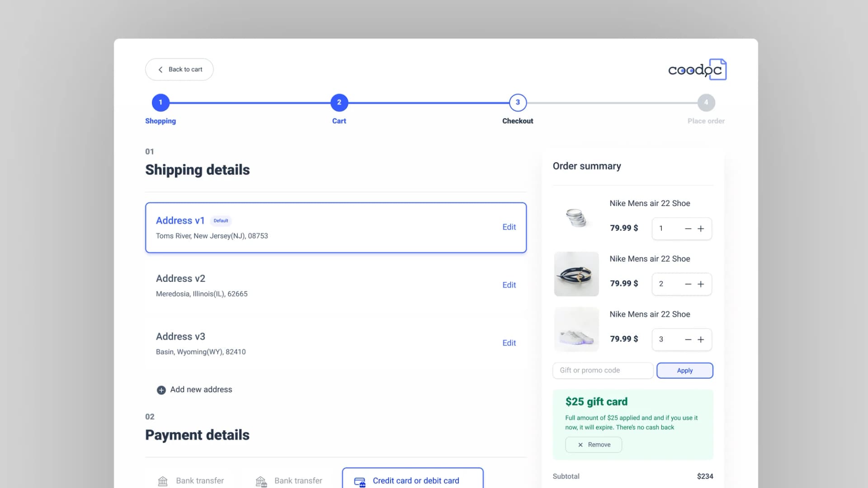Open the navy bracelet product thumbnail
The image size is (868, 488).
coord(576,274)
